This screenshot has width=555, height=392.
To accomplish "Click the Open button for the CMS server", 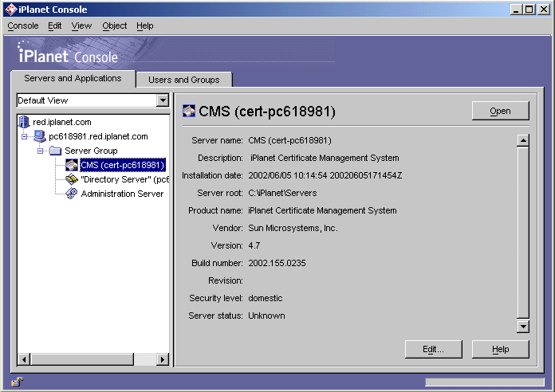I will pos(501,111).
